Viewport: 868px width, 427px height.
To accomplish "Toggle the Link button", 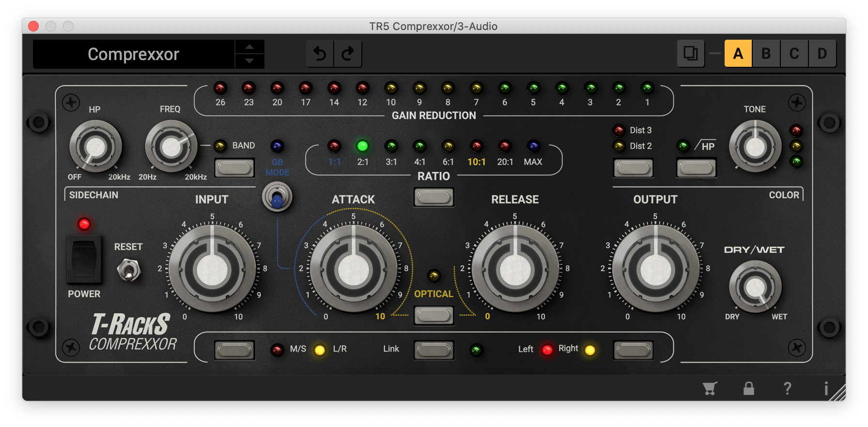I will point(434,350).
